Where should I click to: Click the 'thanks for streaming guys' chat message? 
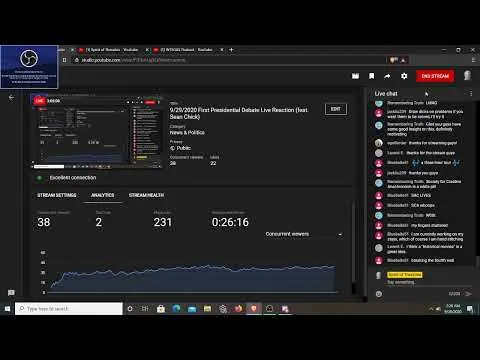click(x=432, y=143)
